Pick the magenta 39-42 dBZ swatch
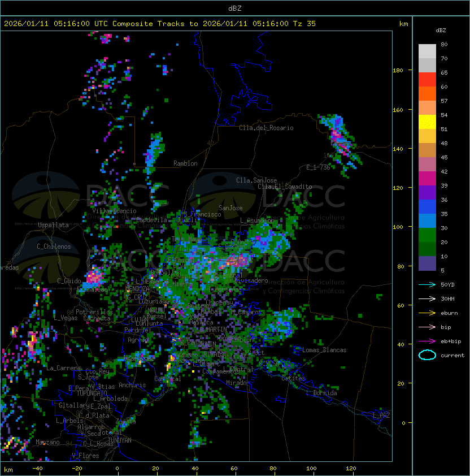This screenshot has height=476, width=470. (427, 179)
